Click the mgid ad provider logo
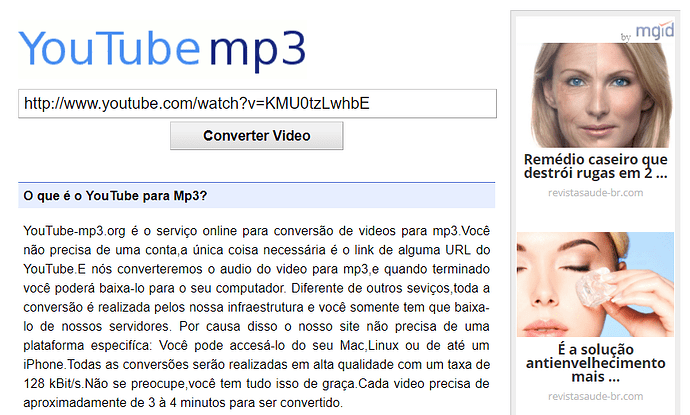The height and width of the screenshot is (415, 690). coord(654,30)
